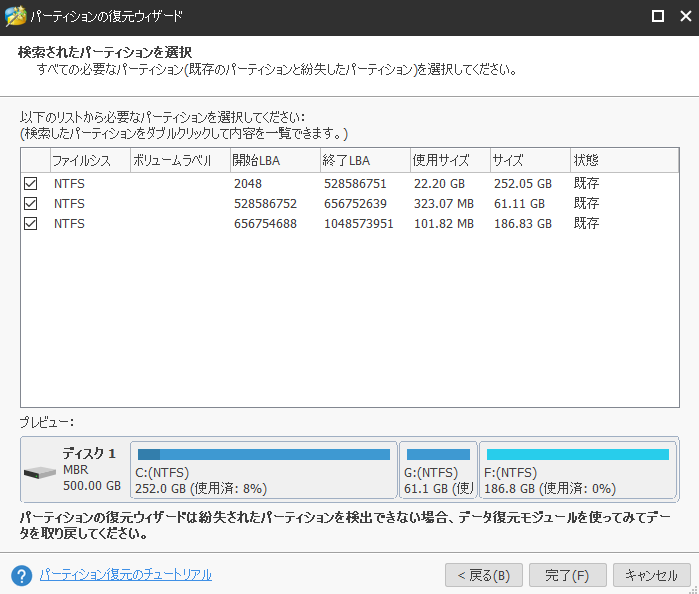Click the G: partition usage bar
This screenshot has height=594, width=699.
[x=438, y=454]
